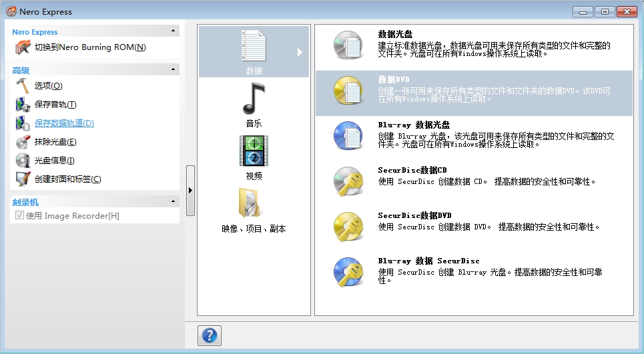Click the gold 数据DVD disc icon
Screen dimensions: 644x354
click(x=348, y=91)
